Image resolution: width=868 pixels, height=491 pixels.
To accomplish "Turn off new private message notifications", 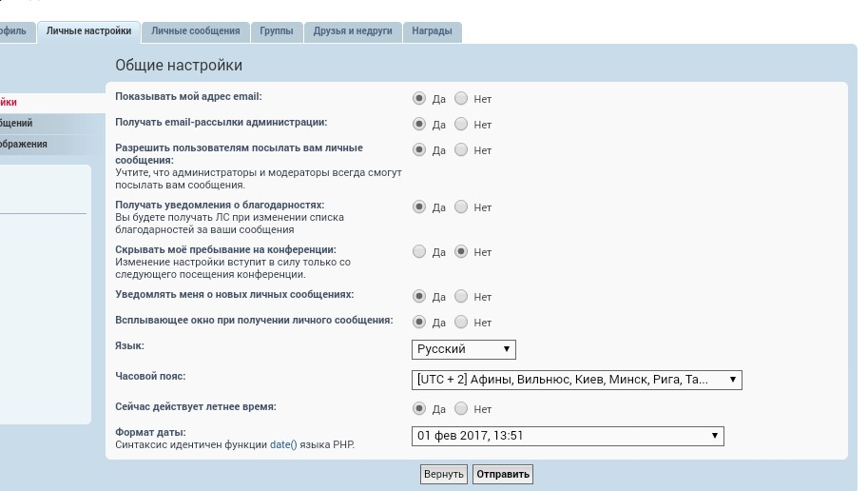I will coord(461,296).
